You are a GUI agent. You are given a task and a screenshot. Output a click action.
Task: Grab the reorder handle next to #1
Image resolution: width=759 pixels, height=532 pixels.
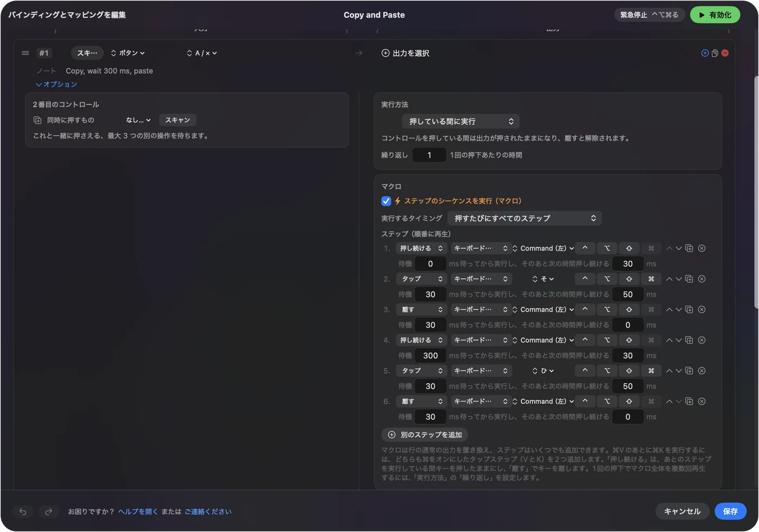(x=25, y=53)
